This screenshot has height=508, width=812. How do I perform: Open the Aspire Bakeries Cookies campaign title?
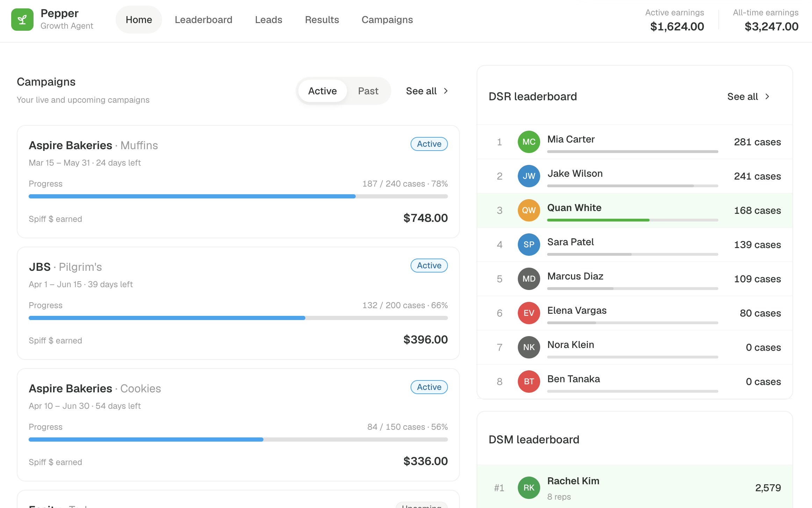click(x=95, y=389)
